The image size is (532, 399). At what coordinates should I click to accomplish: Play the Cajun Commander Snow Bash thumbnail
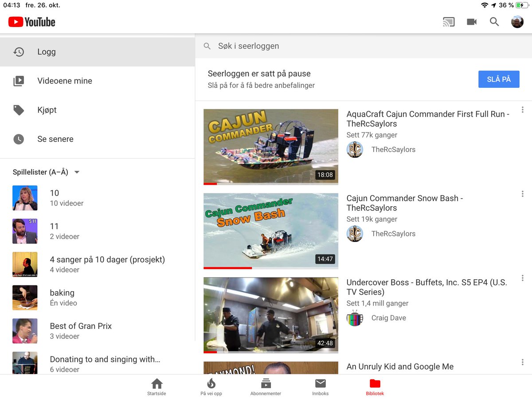(x=270, y=231)
